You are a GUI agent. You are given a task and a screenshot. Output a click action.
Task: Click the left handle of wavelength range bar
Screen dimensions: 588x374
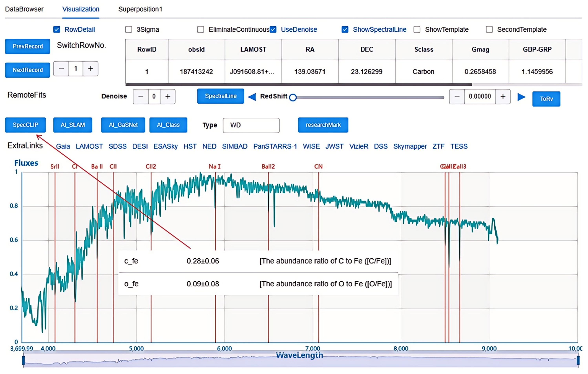pyautogui.click(x=23, y=360)
